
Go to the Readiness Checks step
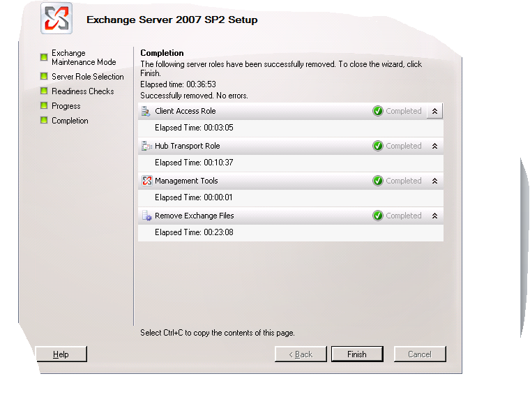coord(82,91)
